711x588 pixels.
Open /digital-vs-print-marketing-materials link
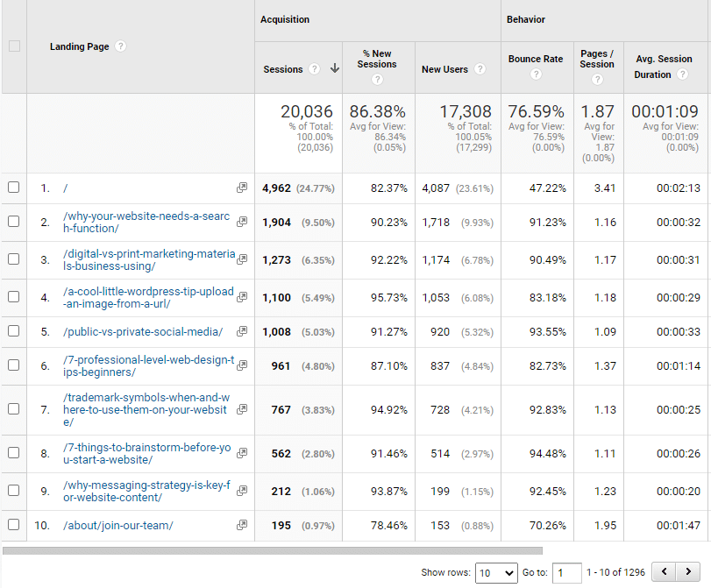coord(149,259)
